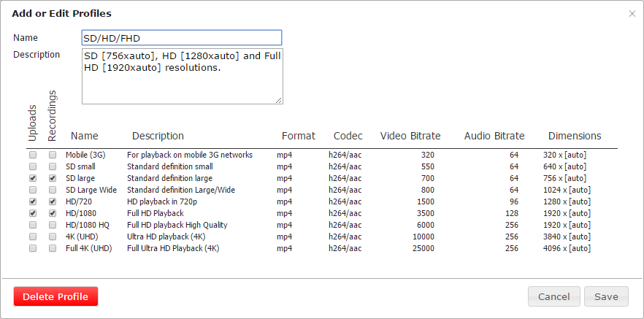Check Uploads for SD small

(x=33, y=166)
